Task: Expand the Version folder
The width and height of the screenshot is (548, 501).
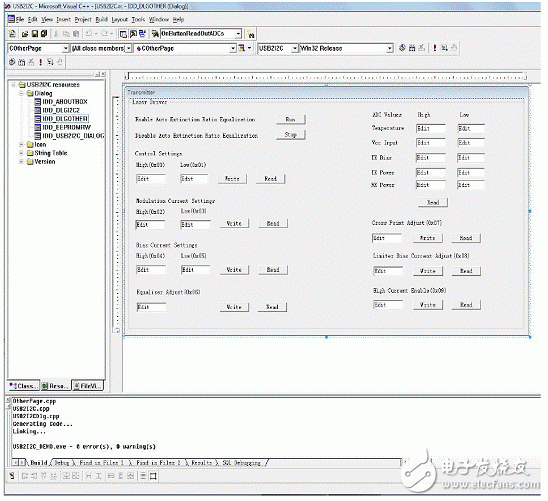Action: click(x=21, y=161)
